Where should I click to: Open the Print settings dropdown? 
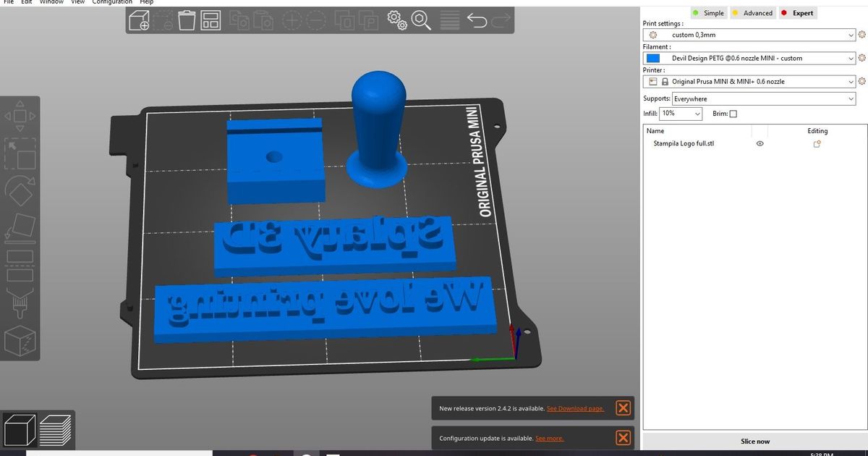tap(749, 34)
